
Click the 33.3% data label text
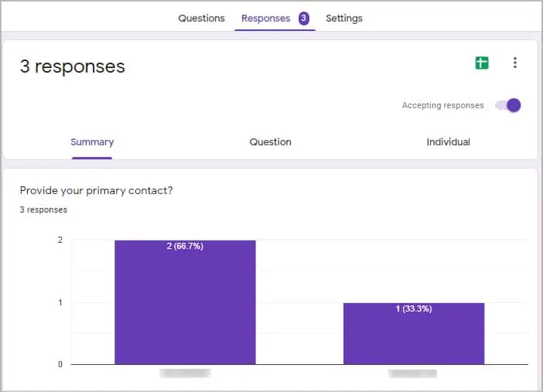(x=414, y=308)
